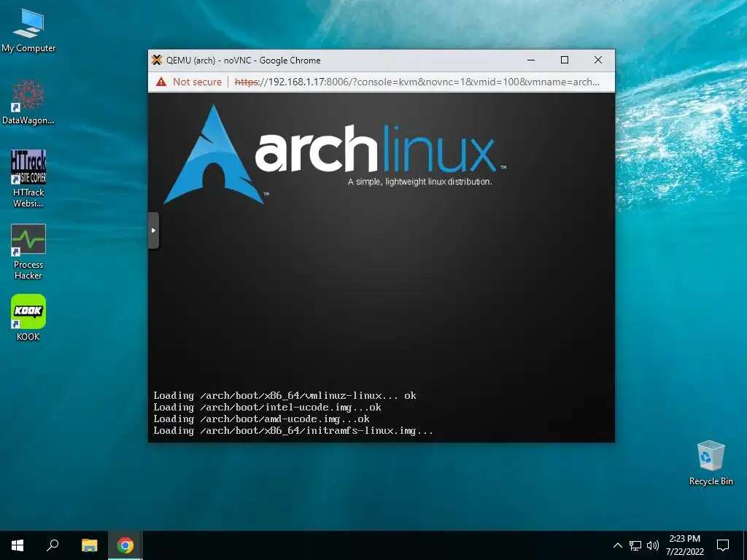The height and width of the screenshot is (560, 747).
Task: Open the notification action center
Action: coord(723,545)
